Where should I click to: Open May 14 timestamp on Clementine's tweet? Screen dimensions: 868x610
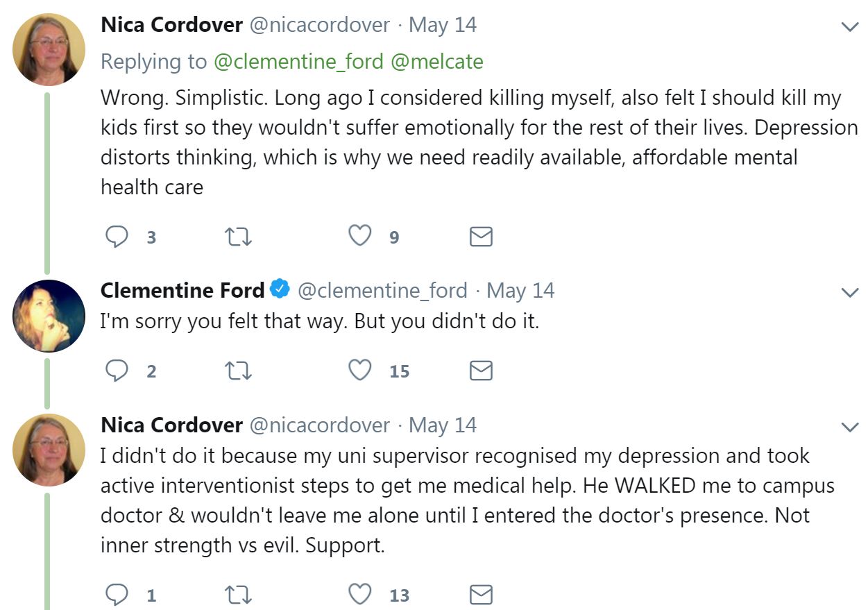pos(520,290)
